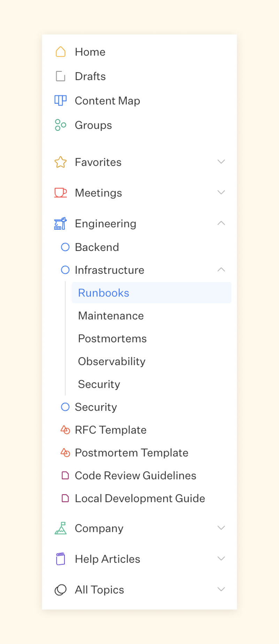This screenshot has width=279, height=644.
Task: Click the Engineering crane icon
Action: [x=60, y=223]
